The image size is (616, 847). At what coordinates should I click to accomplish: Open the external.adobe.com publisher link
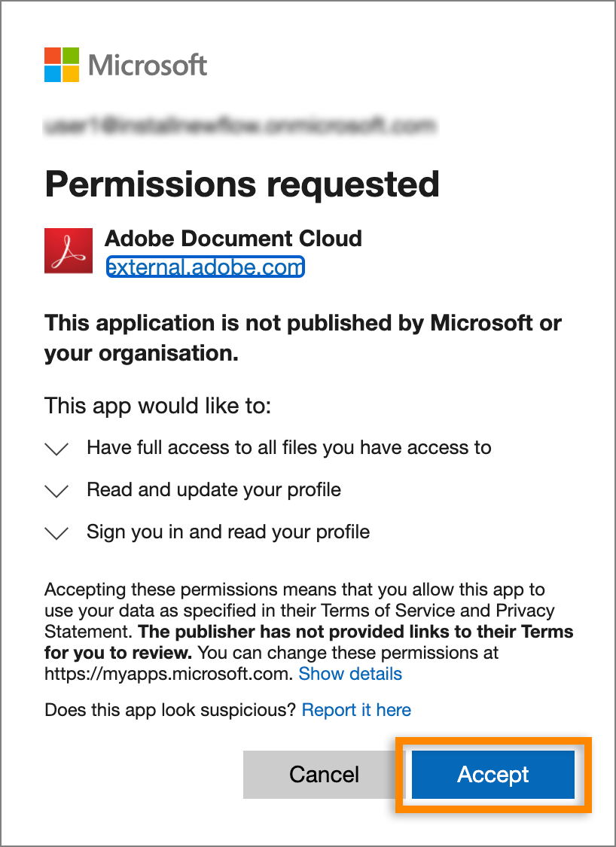tap(206, 267)
